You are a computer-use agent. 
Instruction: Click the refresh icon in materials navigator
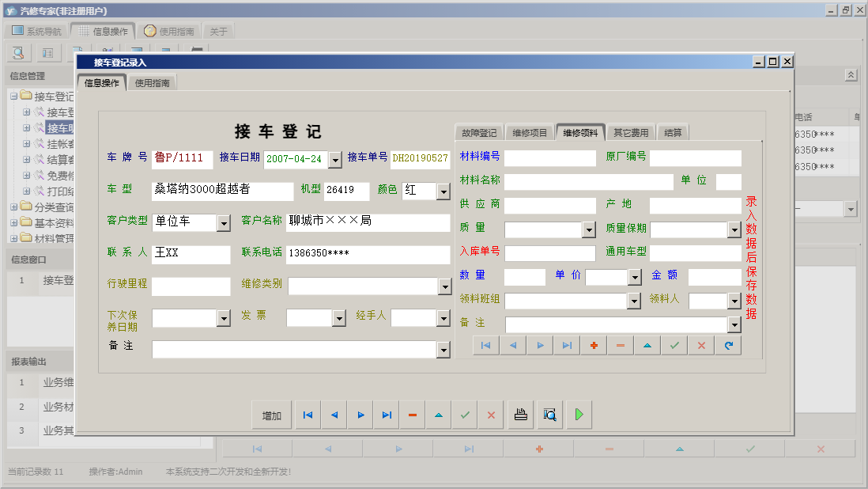[x=727, y=345]
